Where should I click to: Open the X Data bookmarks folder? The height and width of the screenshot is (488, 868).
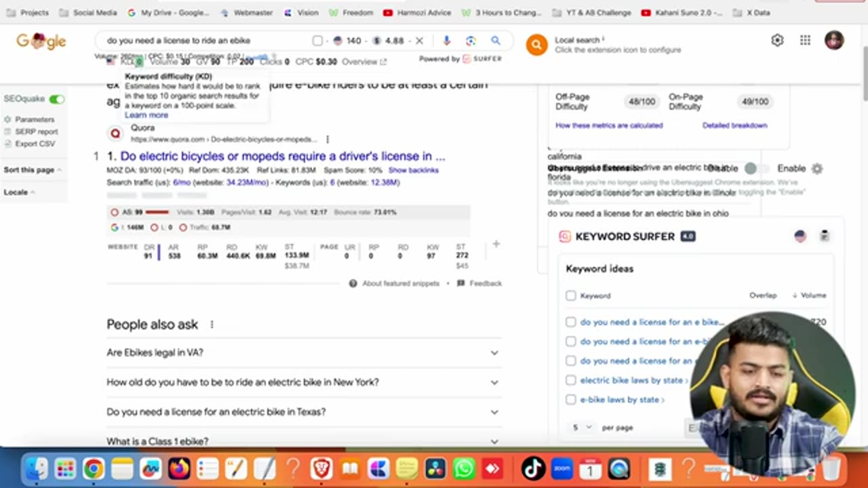coord(752,12)
